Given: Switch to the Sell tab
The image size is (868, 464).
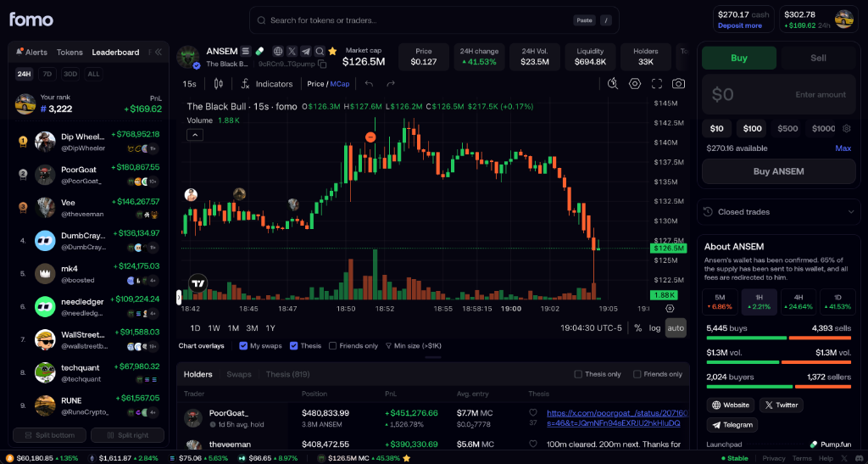Looking at the screenshot, I should click(x=818, y=58).
